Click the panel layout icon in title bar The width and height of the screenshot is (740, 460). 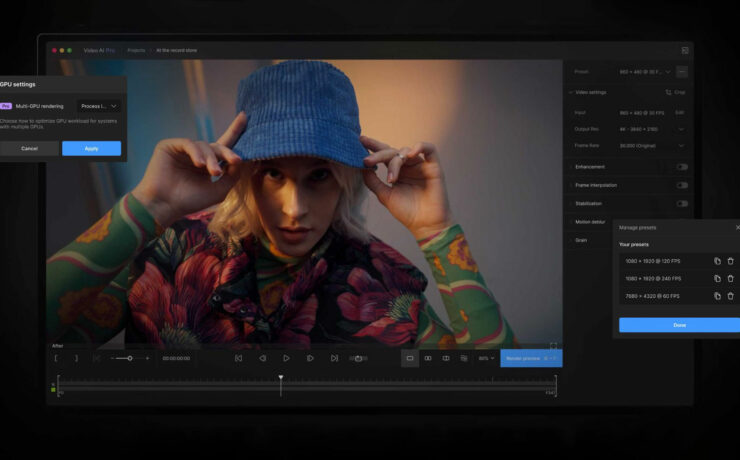(x=685, y=50)
